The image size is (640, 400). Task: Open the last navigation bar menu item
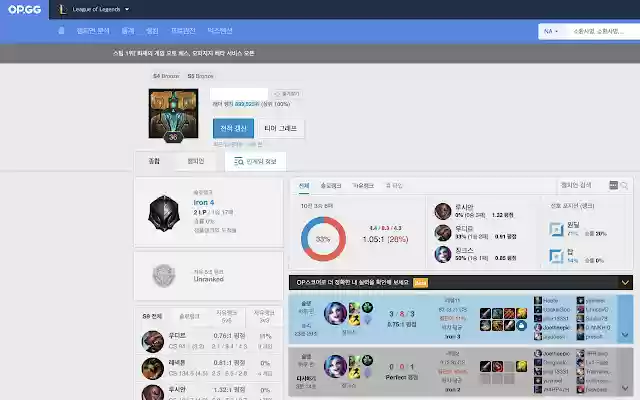click(x=220, y=31)
